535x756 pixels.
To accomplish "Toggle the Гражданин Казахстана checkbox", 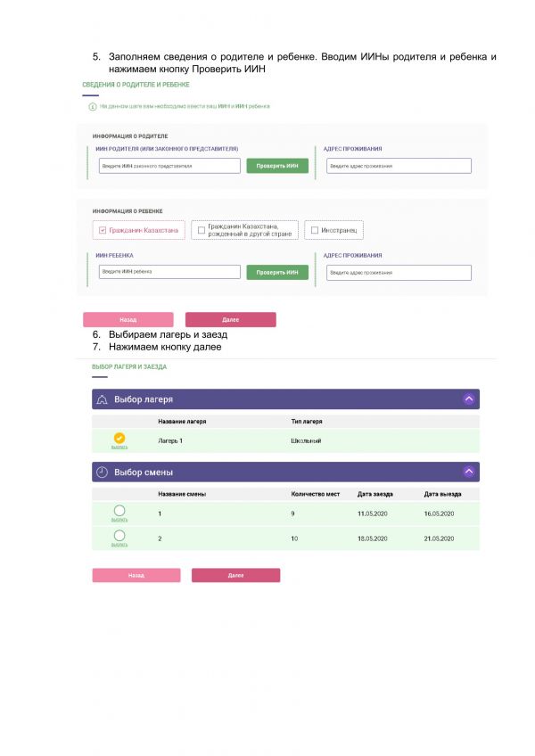I will pos(103,230).
